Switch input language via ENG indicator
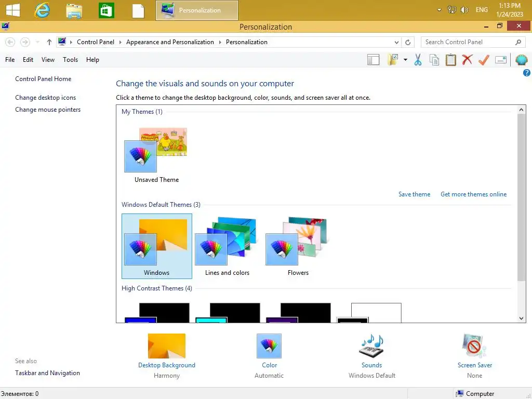This screenshot has width=532, height=399. (x=482, y=10)
